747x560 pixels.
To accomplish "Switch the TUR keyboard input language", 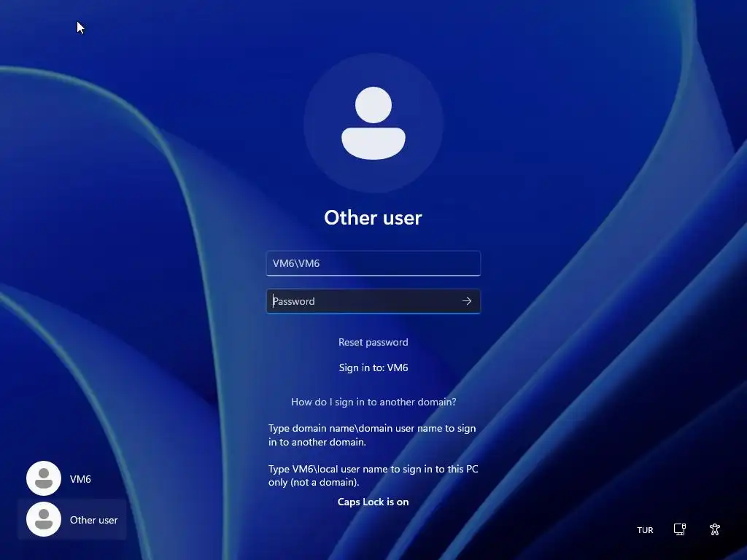I will (x=645, y=530).
